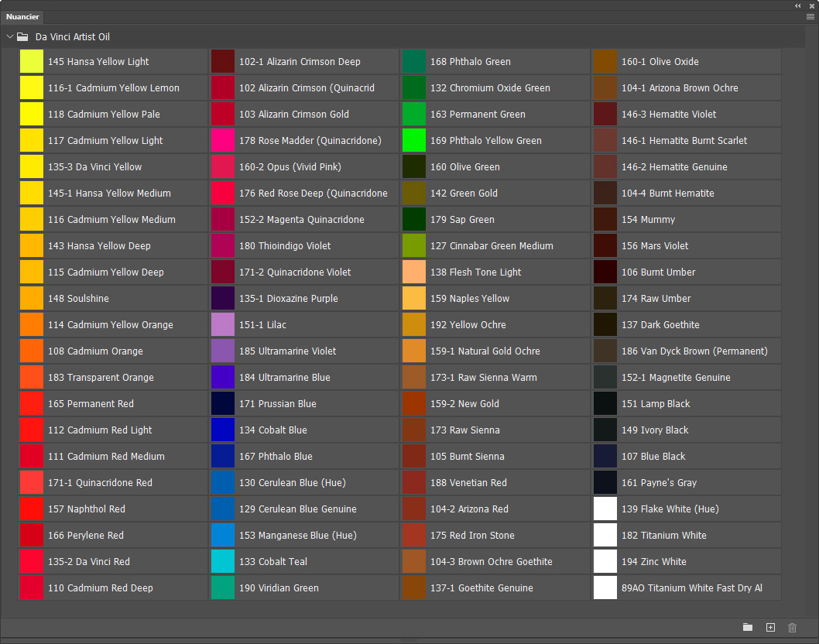Click the '102-1 Alizarin Crimson Deep' label
Image resolution: width=819 pixels, height=644 pixels.
pos(300,62)
